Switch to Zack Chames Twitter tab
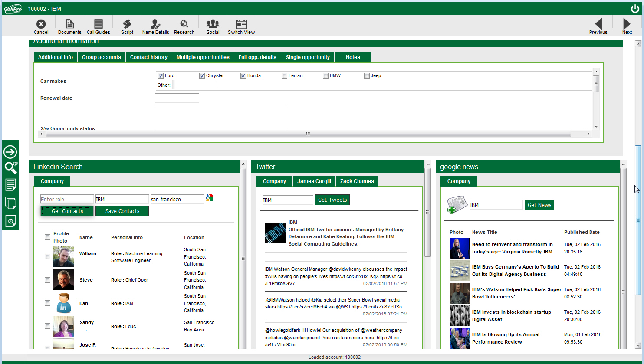Screen dimensions: 644x364 click(357, 181)
